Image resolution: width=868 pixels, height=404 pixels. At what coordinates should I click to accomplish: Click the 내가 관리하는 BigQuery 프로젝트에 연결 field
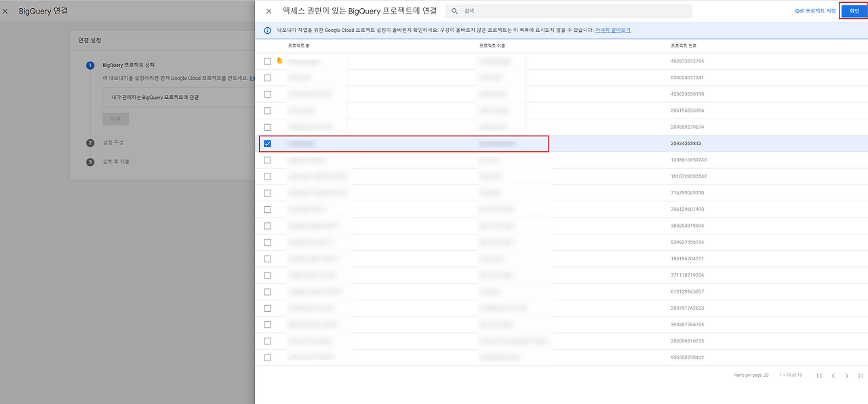179,97
